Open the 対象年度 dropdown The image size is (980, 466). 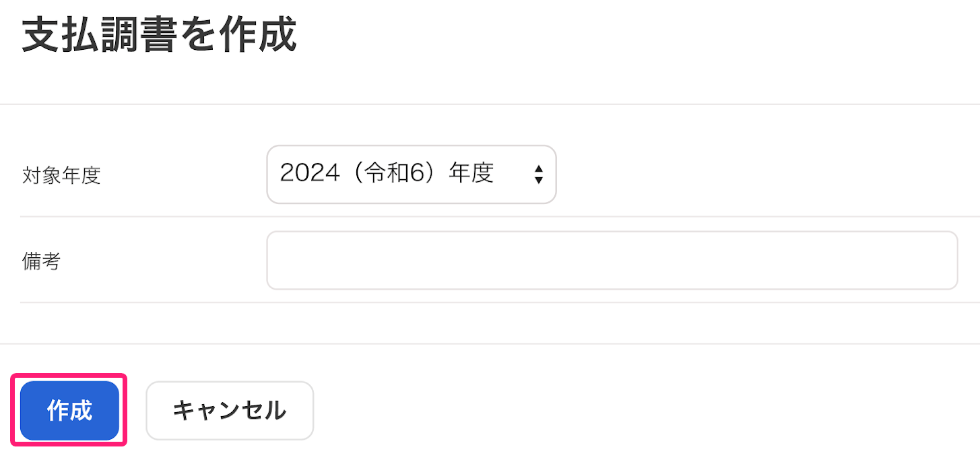tap(411, 174)
